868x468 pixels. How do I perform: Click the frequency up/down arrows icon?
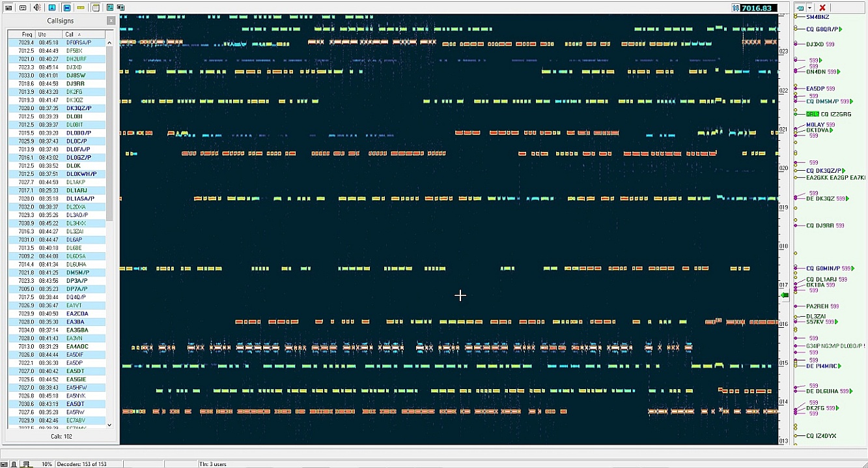(735, 8)
